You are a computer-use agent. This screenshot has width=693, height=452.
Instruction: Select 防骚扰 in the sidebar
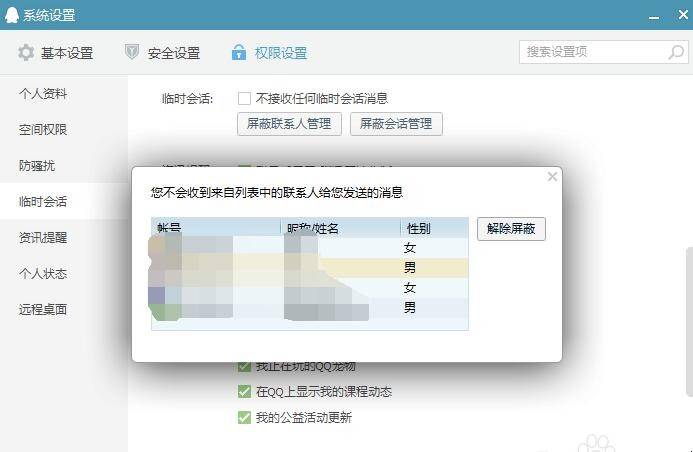[37, 166]
